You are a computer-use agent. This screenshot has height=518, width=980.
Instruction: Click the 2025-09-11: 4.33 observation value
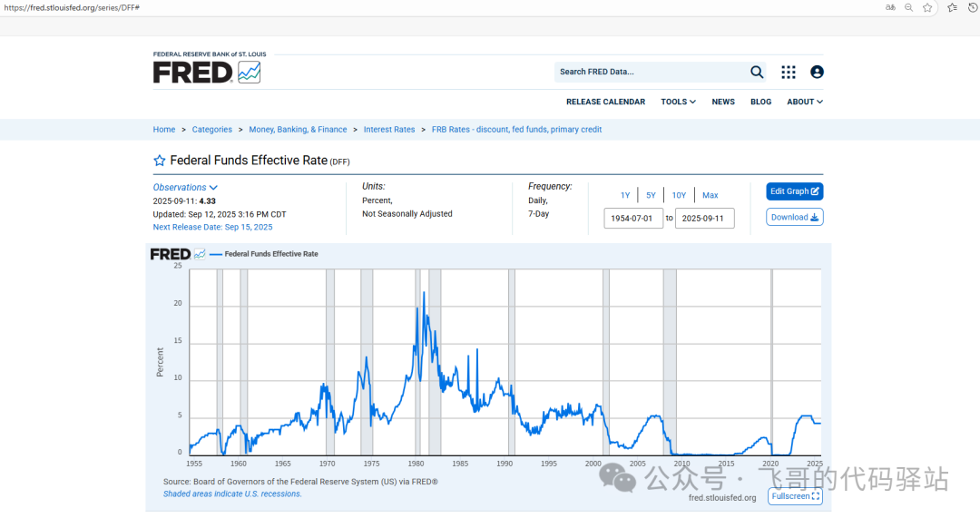pyautogui.click(x=184, y=201)
